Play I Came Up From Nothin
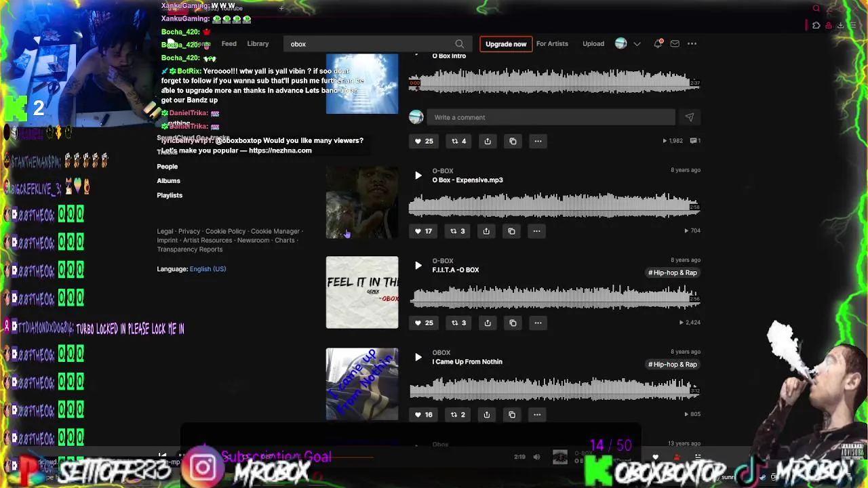 click(x=418, y=357)
